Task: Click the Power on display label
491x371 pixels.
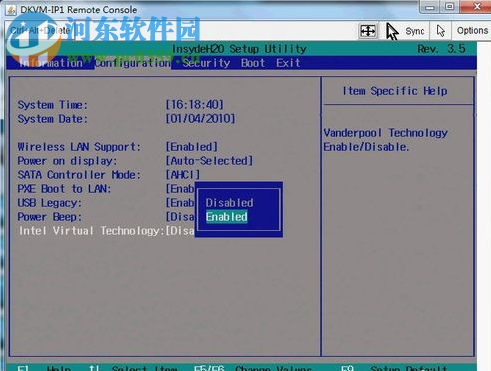Action: [67, 161]
